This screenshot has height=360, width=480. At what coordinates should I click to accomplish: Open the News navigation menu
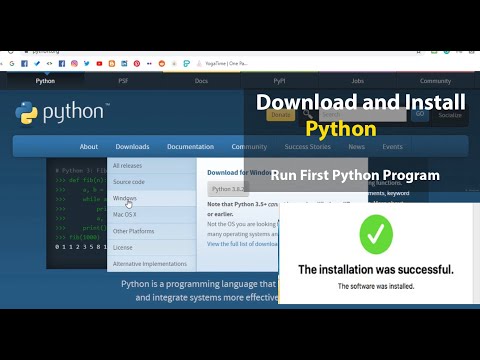(x=356, y=147)
